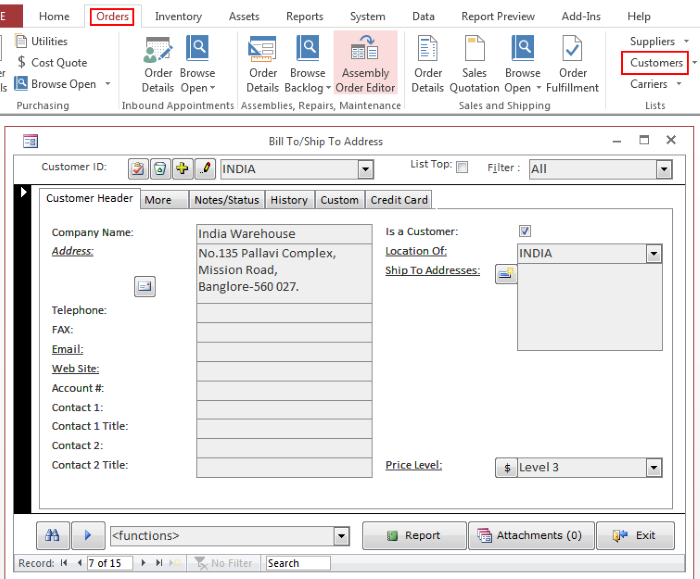Viewport: 700px width, 579px height.
Task: Open Inbound Appointments Browse Open
Action: click(x=197, y=64)
